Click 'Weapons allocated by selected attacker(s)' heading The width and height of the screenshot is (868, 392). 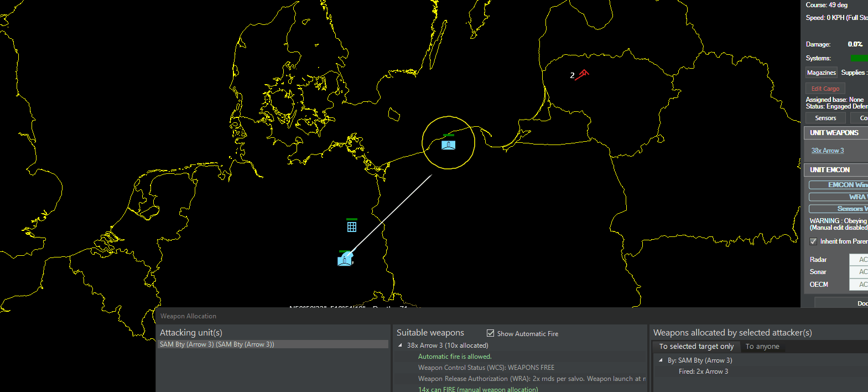click(x=732, y=333)
